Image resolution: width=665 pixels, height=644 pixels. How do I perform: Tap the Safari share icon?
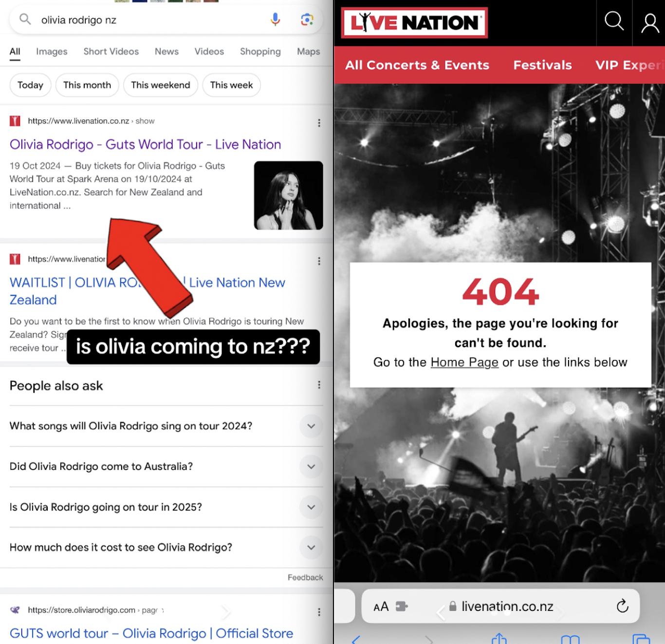pos(499,639)
